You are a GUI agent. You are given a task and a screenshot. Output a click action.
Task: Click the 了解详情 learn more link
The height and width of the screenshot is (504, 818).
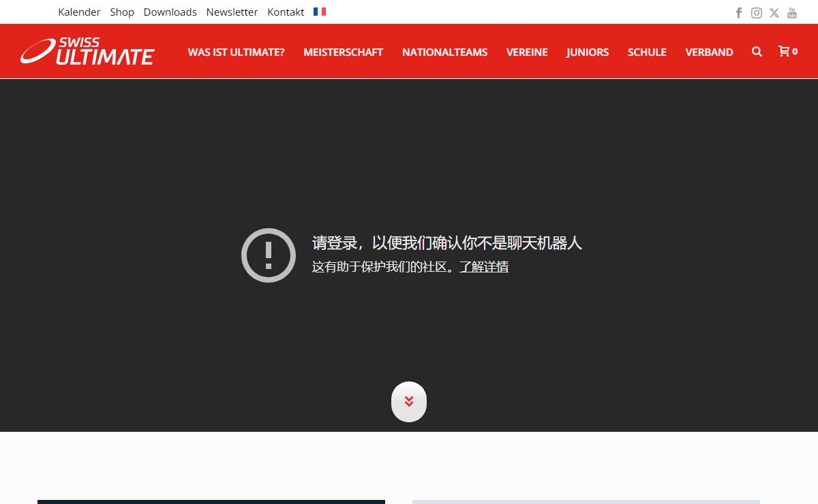[484, 266]
